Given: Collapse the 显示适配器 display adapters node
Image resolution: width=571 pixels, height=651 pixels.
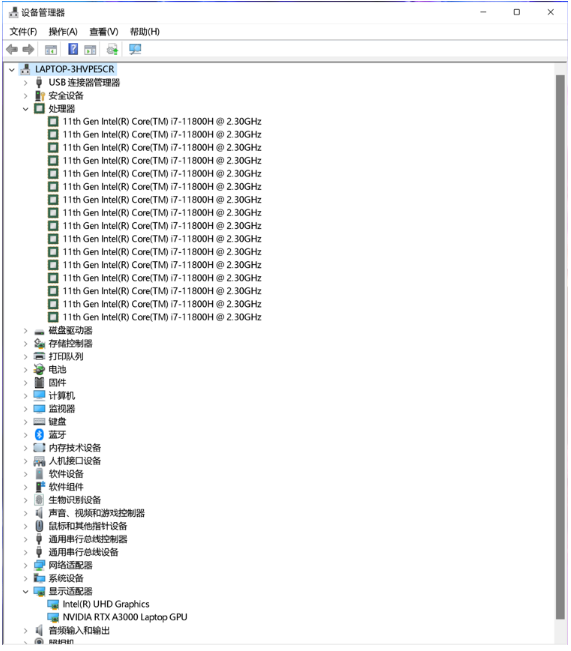Looking at the screenshot, I should (25, 591).
